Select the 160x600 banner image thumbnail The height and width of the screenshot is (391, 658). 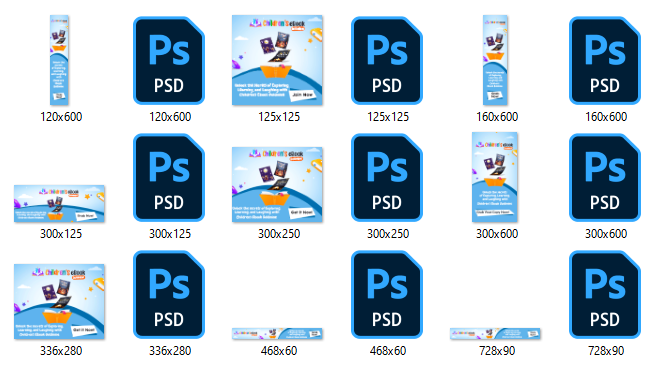pos(495,60)
